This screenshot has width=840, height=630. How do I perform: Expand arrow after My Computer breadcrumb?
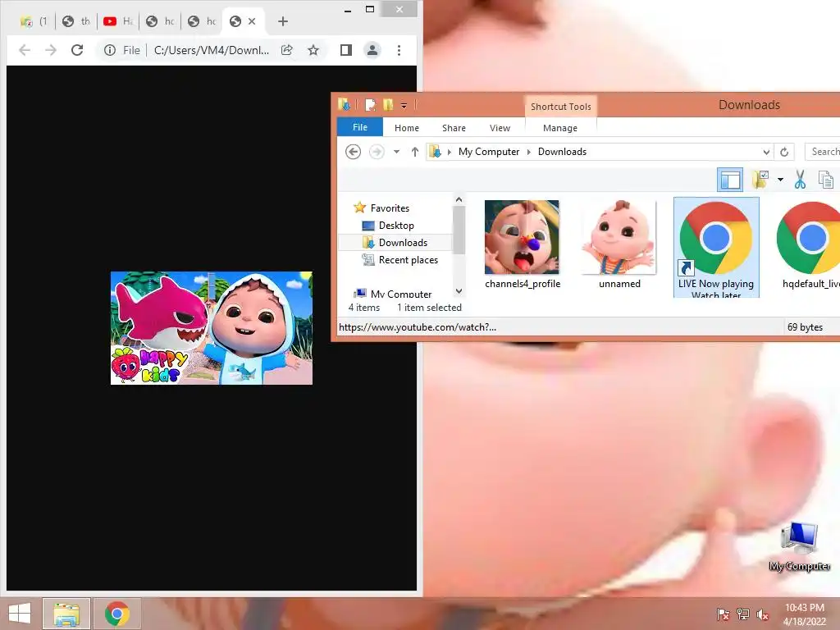point(529,152)
